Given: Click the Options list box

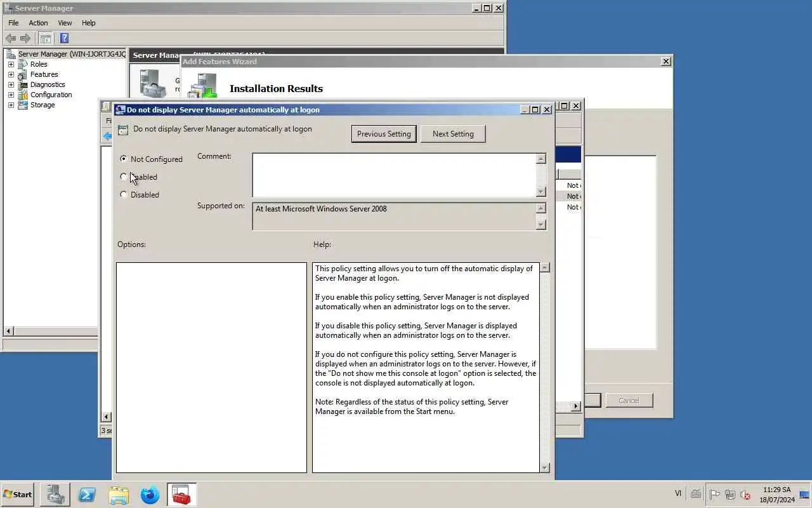Looking at the screenshot, I should (211, 368).
